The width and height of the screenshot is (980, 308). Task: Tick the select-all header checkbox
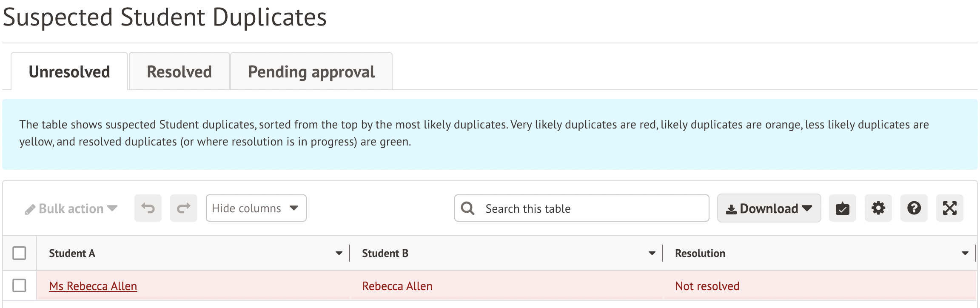coord(19,253)
